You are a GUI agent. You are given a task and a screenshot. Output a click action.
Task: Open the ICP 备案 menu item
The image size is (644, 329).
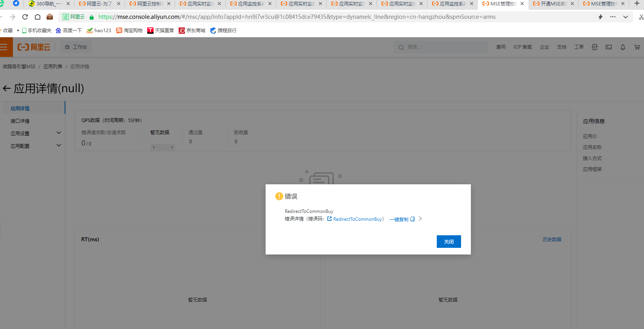[x=523, y=47]
